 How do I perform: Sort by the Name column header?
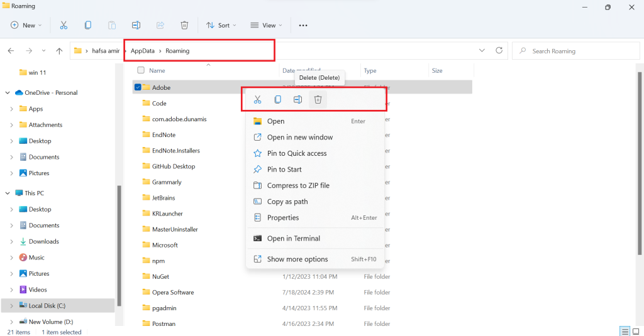coord(157,70)
